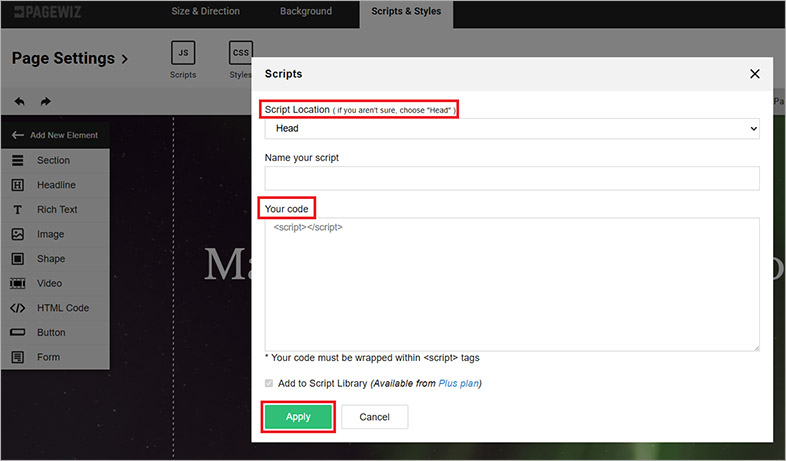Click inside the Your code textarea
Image resolution: width=786 pixels, height=461 pixels.
coord(512,284)
